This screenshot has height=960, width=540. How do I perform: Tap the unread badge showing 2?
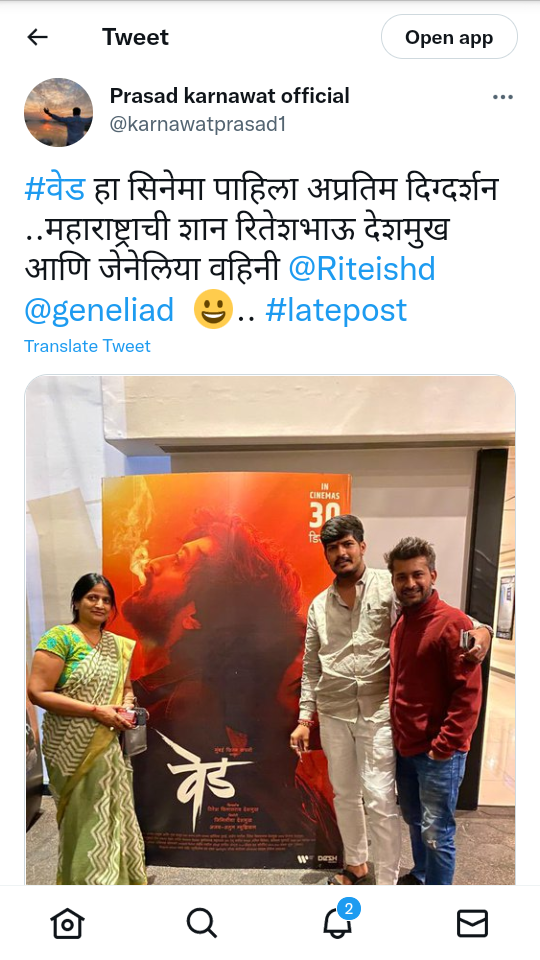(x=349, y=909)
